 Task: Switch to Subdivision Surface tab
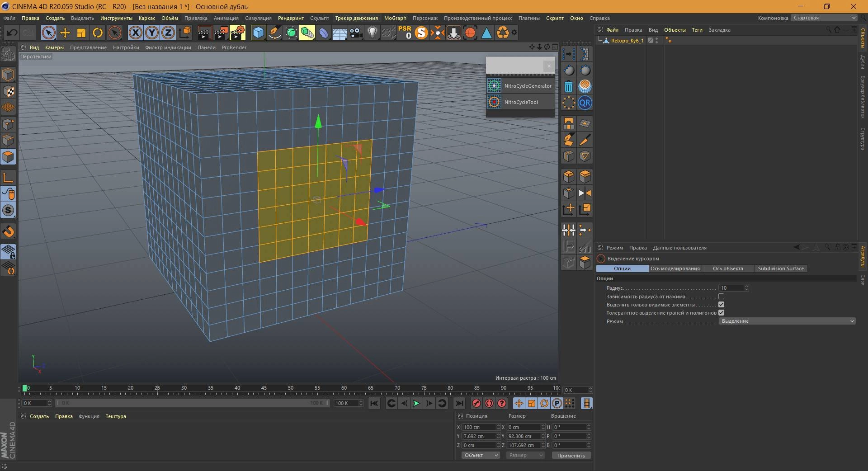pyautogui.click(x=781, y=268)
